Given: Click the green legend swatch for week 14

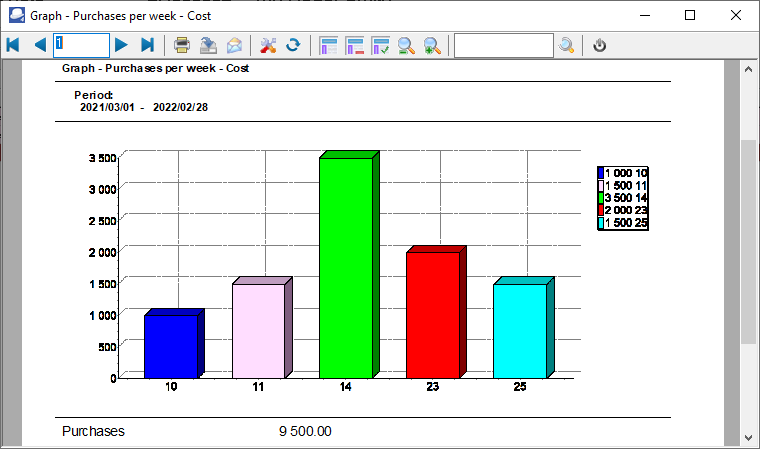Looking at the screenshot, I should click(x=601, y=198).
